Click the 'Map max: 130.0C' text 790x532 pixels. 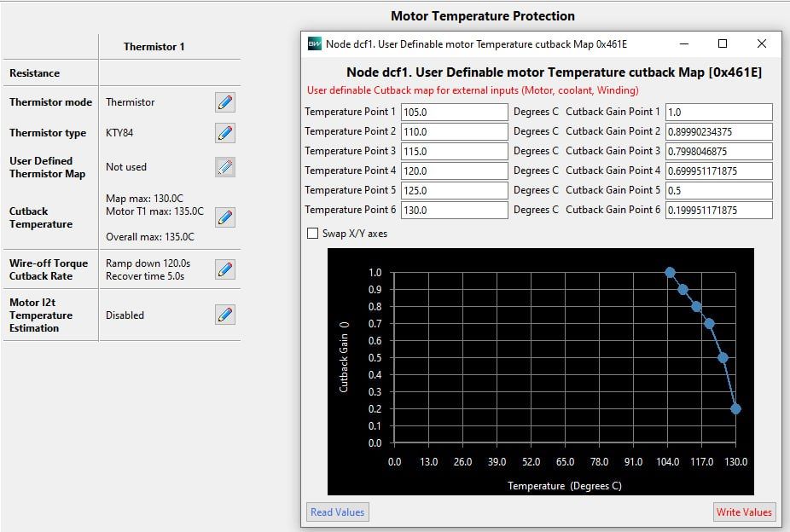144,199
